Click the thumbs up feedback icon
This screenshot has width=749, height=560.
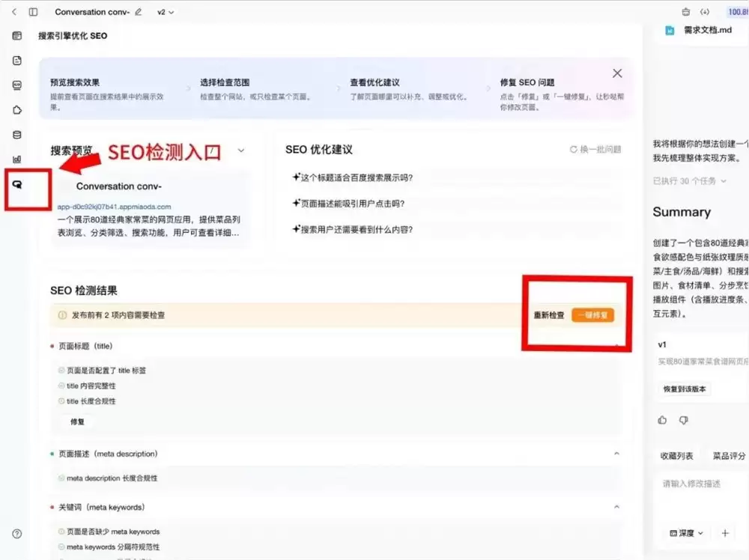[662, 420]
